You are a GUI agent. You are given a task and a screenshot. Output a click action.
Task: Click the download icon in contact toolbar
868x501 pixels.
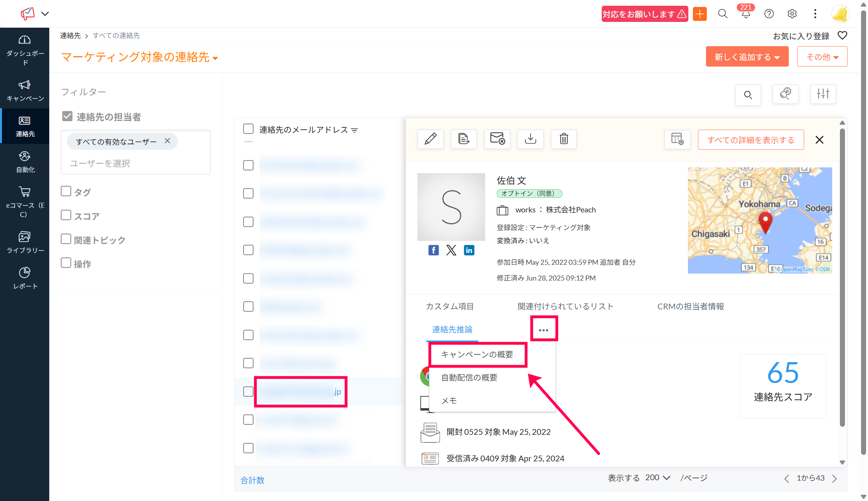[x=530, y=139]
